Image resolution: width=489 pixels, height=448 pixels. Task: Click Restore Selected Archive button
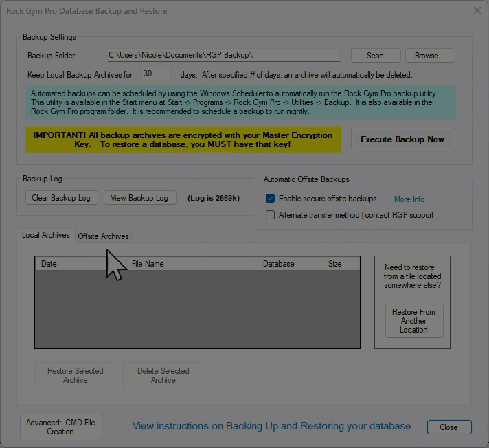(x=76, y=375)
